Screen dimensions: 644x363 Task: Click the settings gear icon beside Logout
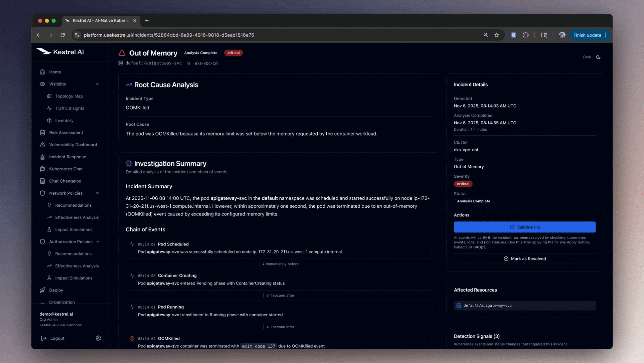click(x=98, y=338)
